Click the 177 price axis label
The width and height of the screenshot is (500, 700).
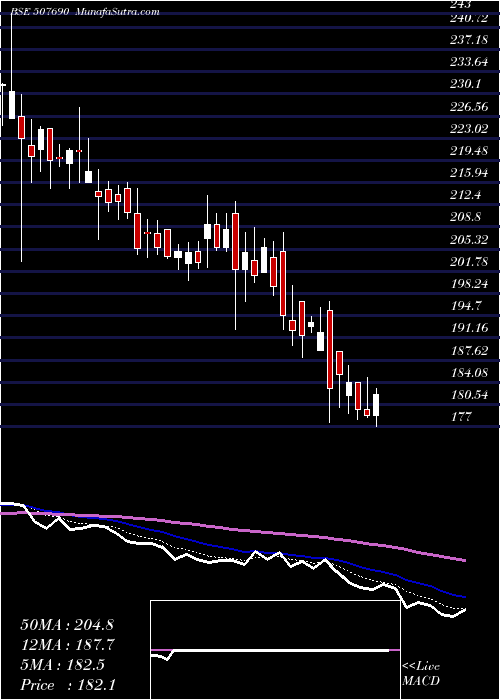point(461,417)
